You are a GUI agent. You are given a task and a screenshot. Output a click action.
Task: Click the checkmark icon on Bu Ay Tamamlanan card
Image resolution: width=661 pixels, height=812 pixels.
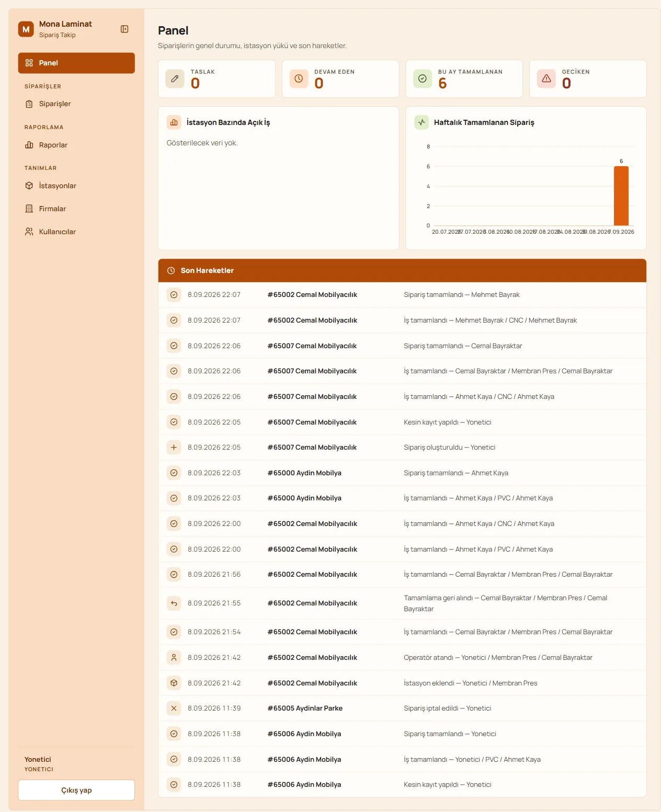(423, 78)
